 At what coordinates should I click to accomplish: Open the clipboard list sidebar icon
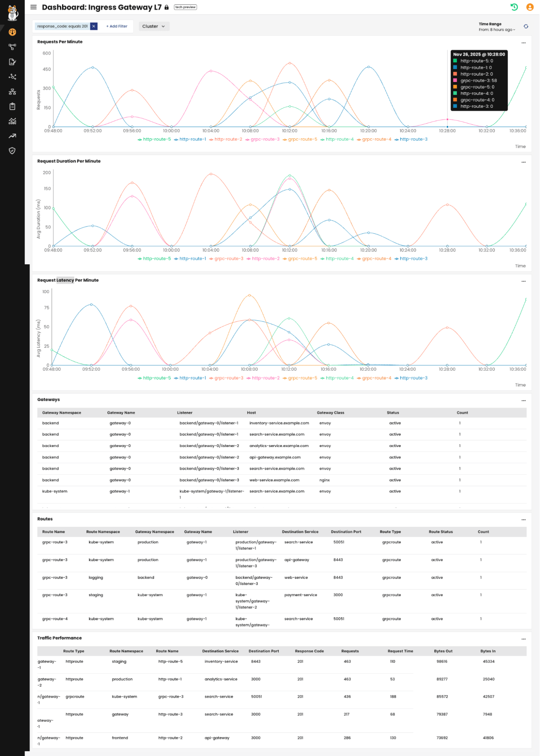(12, 107)
